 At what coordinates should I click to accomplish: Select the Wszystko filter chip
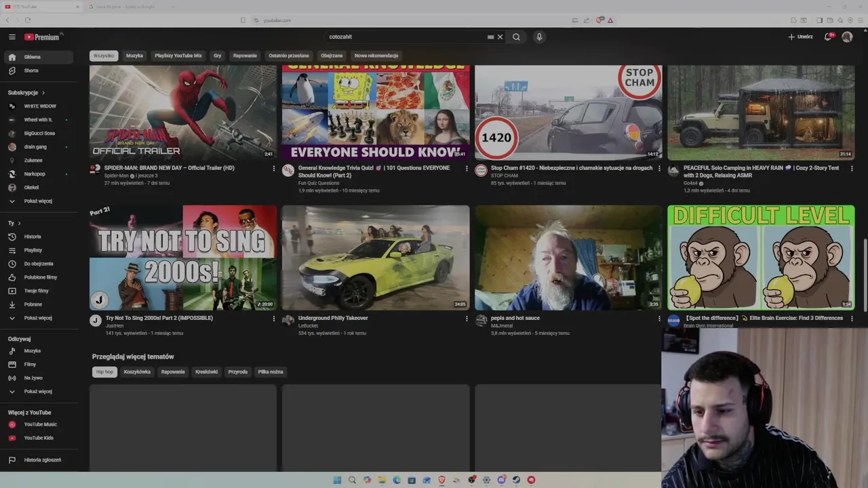pos(104,56)
